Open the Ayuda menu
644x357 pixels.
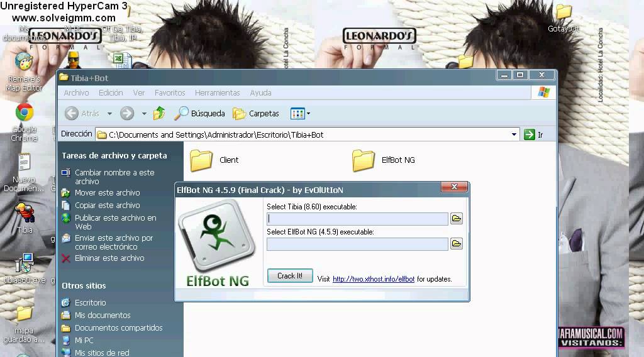261,93
